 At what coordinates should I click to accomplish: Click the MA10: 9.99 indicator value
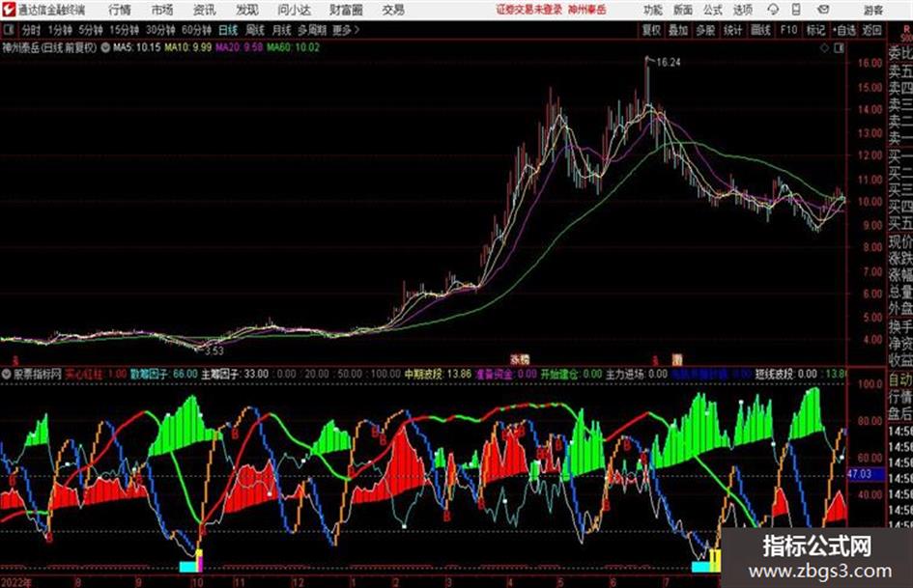coord(188,47)
